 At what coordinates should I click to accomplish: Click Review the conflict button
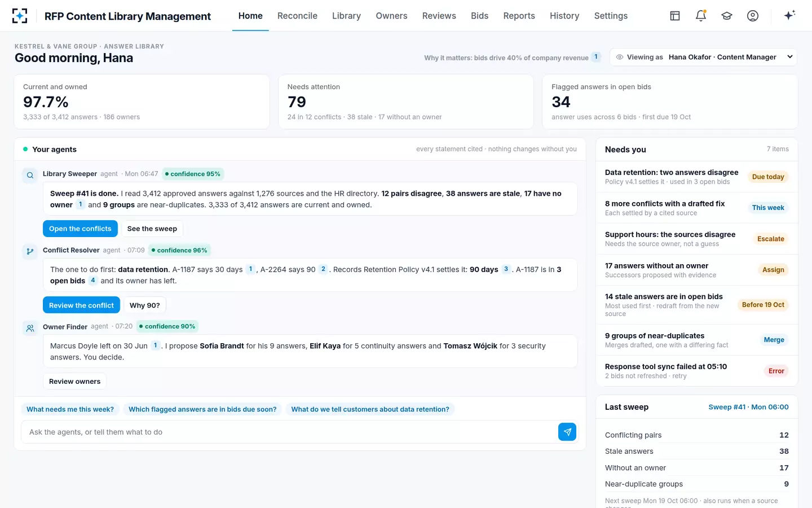tap(81, 305)
